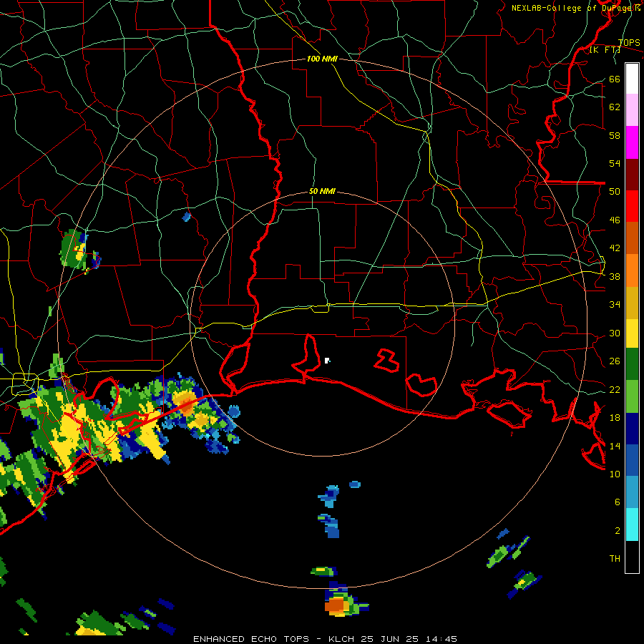Click the white swatch in the tops legend
The image size is (644, 644).
632,79
